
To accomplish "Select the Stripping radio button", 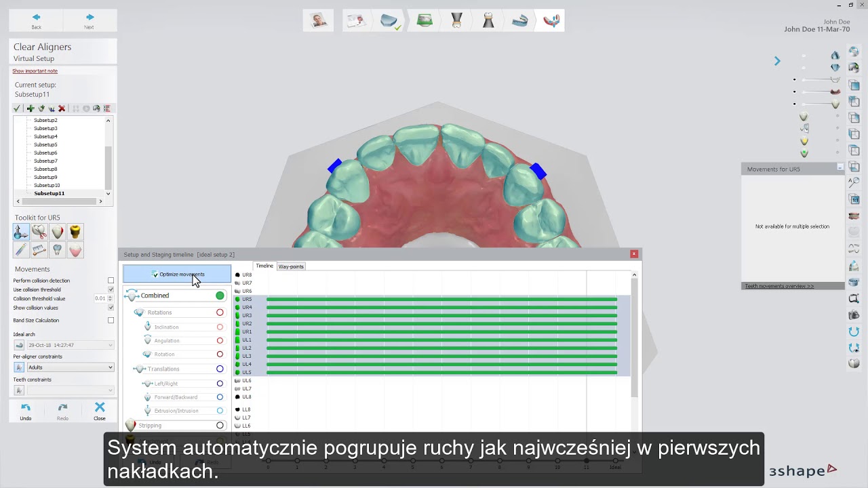I will click(220, 426).
